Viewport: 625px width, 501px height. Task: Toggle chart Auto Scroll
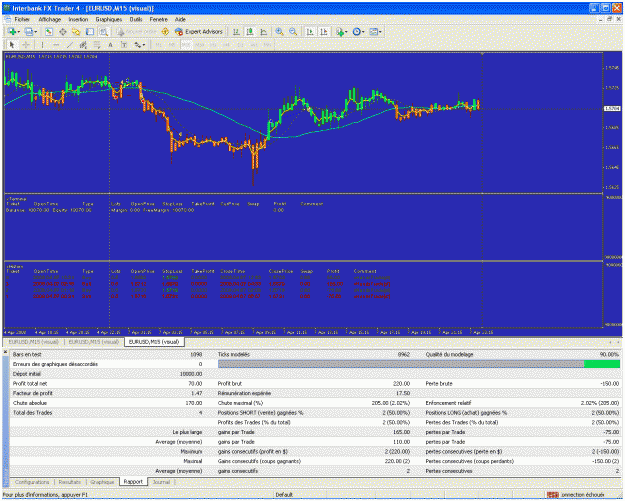[x=310, y=31]
